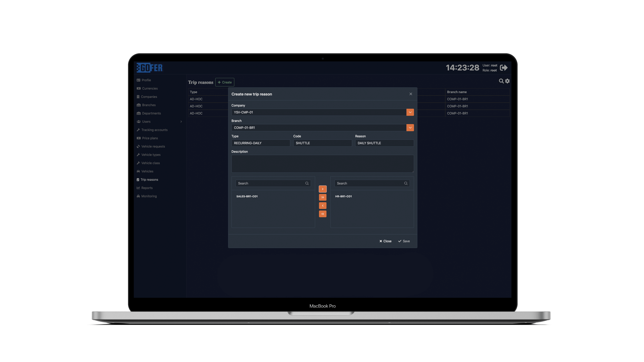
Task: Close the dialog with the X icon
Action: coord(411,94)
